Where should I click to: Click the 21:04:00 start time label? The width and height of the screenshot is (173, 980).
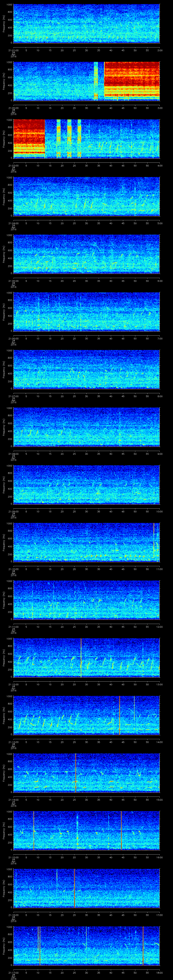(13, 223)
